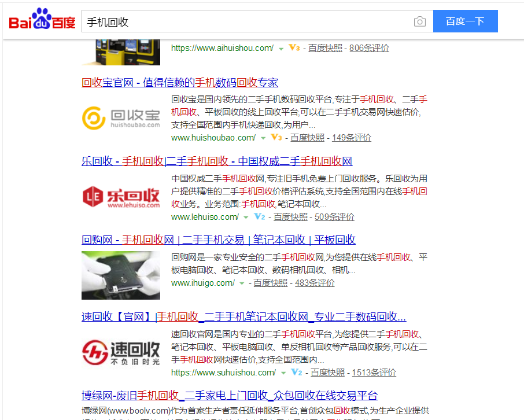Click 博绿网 description starting 博绿网(www.boolv.com)
Image resolution: width=524 pixels, height=420 pixels.
click(x=255, y=413)
